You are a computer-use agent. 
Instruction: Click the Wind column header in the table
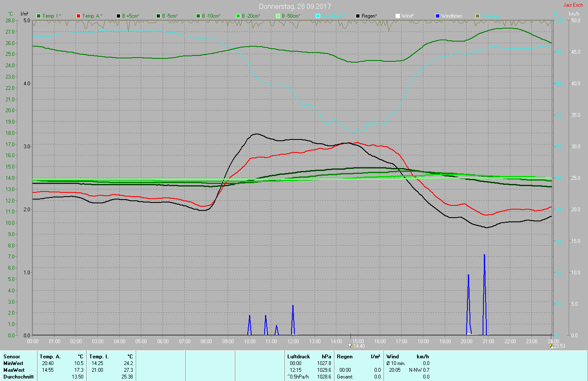(x=393, y=357)
